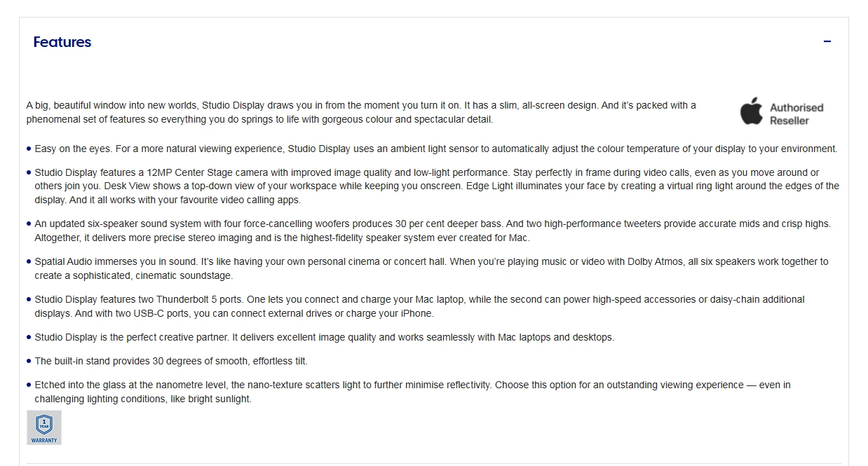Screen dimensions: 868x466
Task: Click the 12MP Center Stage camera paragraph
Action: tap(436, 186)
